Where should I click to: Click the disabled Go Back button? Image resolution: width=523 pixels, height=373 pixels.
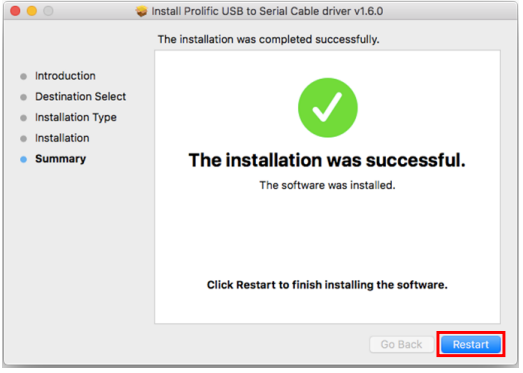pyautogui.click(x=402, y=344)
